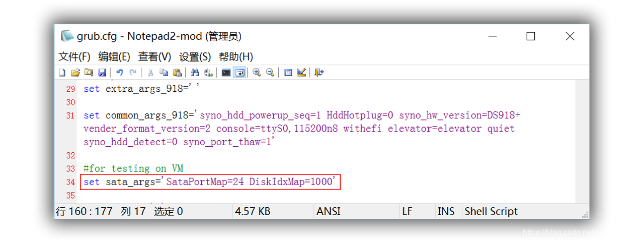This screenshot has height=242, width=644.
Task: Click 'DiskIdxMap=1000' text in editor
Action: pos(291,181)
